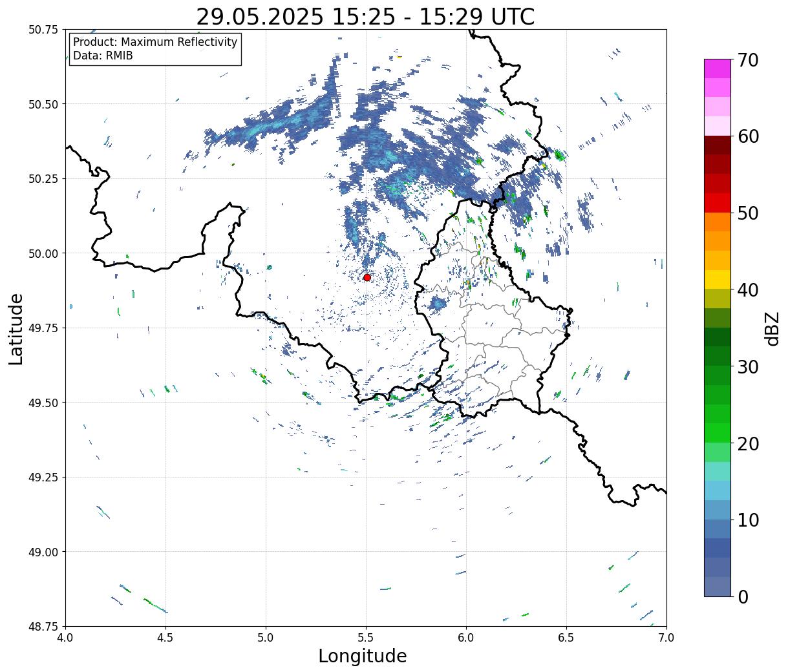Click the Longitude axis label
788x672 pixels.
point(363,656)
